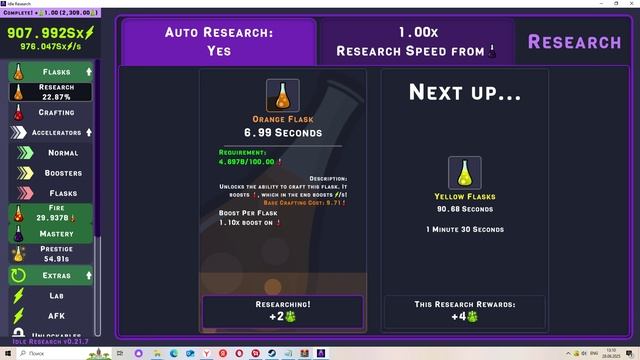Viewport: 640px width, 360px height.
Task: Click the Requirement 4.897B/100.00 text
Action: 250,157
